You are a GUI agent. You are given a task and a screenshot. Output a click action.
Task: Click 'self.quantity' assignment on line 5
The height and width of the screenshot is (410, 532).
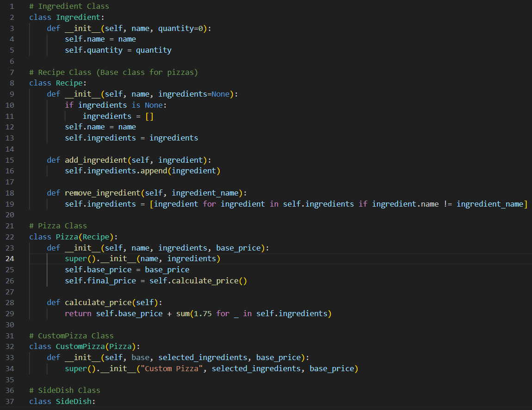point(93,50)
